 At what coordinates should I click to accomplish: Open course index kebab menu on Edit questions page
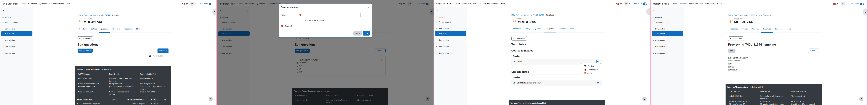(x=30, y=11)
